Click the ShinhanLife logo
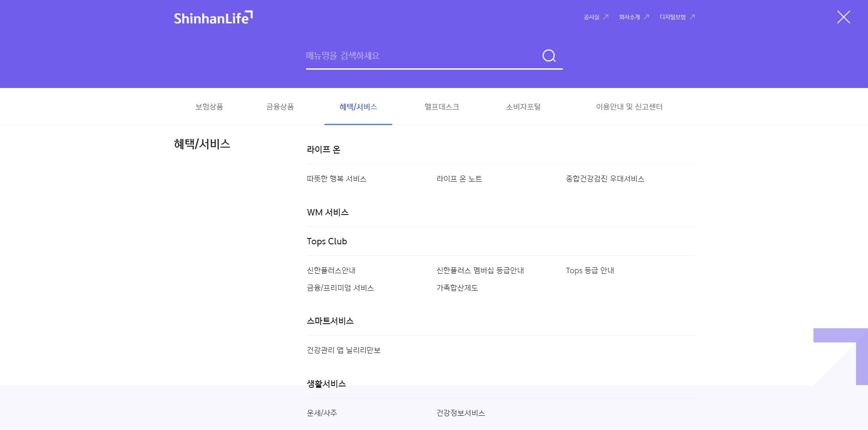The height and width of the screenshot is (430, 868). [x=213, y=17]
